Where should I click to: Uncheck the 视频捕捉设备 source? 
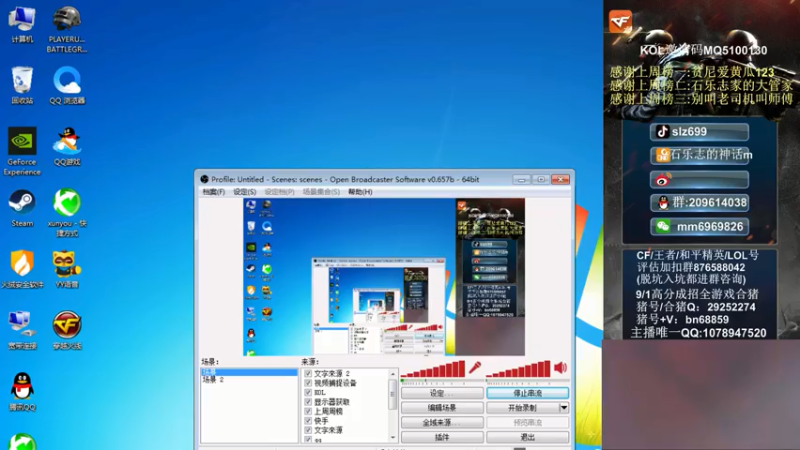308,383
